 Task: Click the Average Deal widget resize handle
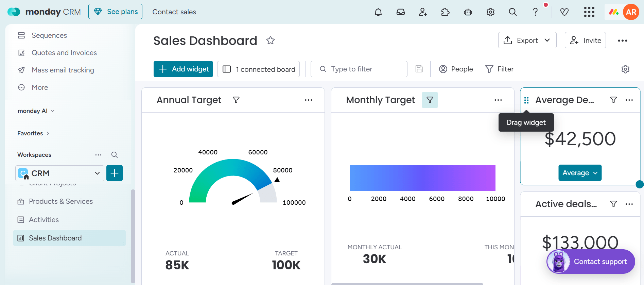tap(640, 184)
